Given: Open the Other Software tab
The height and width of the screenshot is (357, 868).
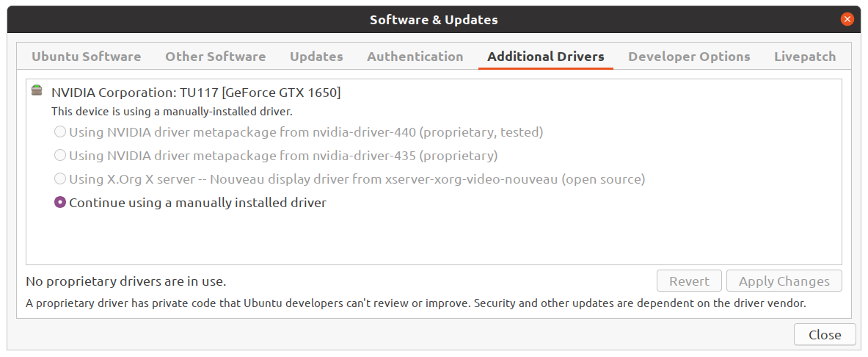Looking at the screenshot, I should coord(215,57).
